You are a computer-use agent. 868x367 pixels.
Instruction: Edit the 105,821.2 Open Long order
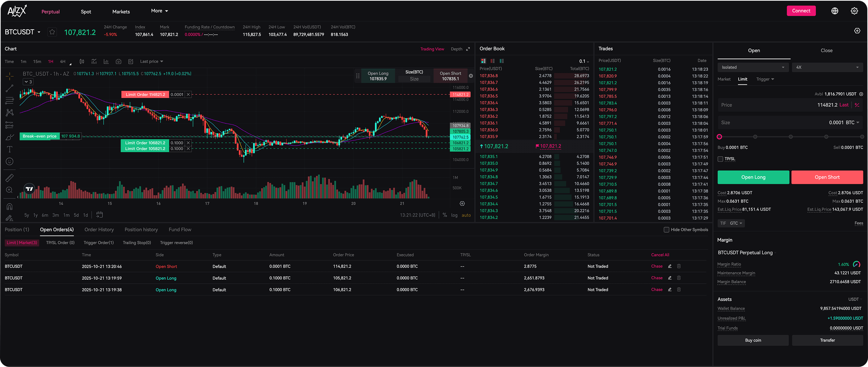click(x=670, y=278)
